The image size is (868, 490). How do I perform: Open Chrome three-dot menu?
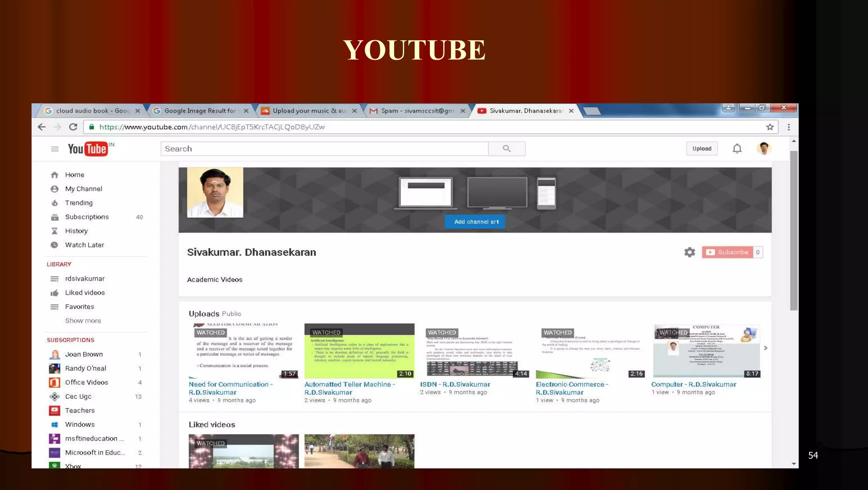[789, 127]
